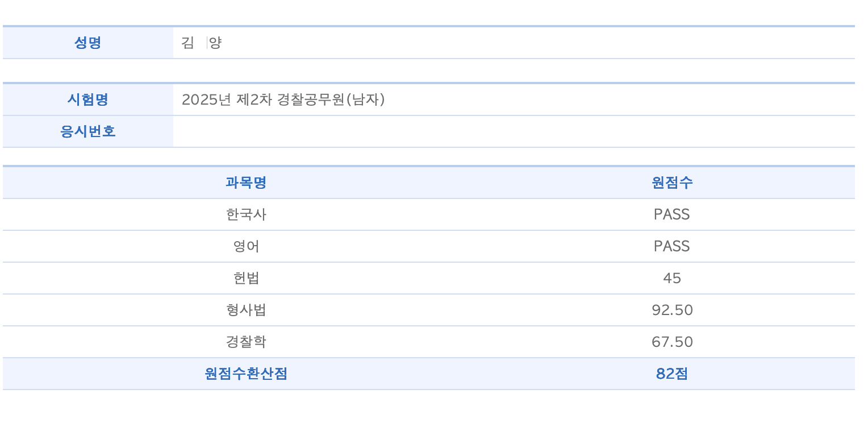Select the 한국사 subject row

pyautogui.click(x=429, y=214)
